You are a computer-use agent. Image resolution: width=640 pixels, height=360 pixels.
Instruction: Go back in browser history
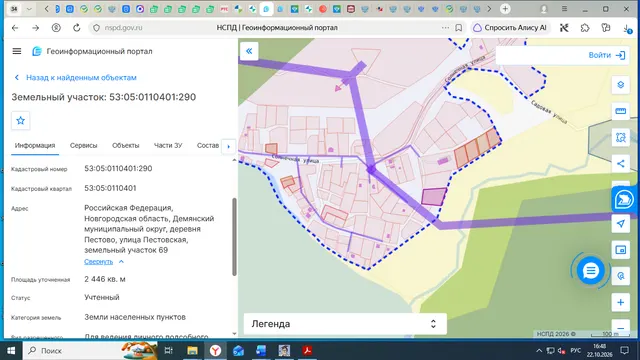[x=15, y=28]
